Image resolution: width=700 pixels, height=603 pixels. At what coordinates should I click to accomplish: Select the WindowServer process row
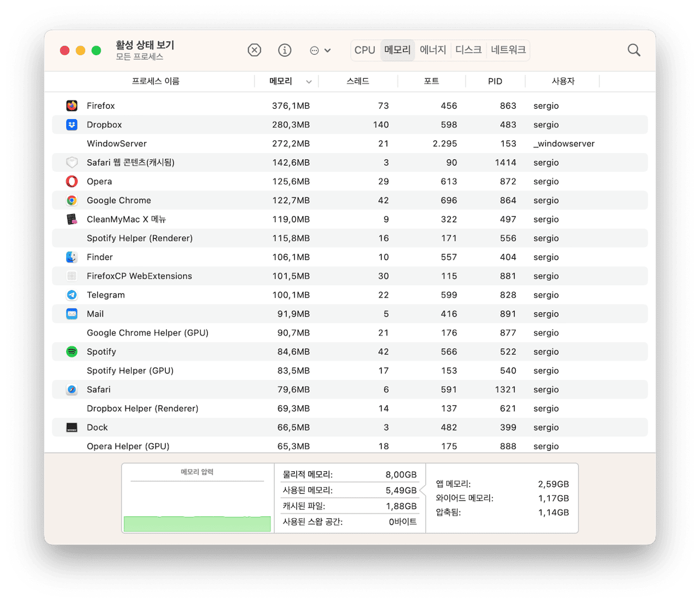coord(350,143)
